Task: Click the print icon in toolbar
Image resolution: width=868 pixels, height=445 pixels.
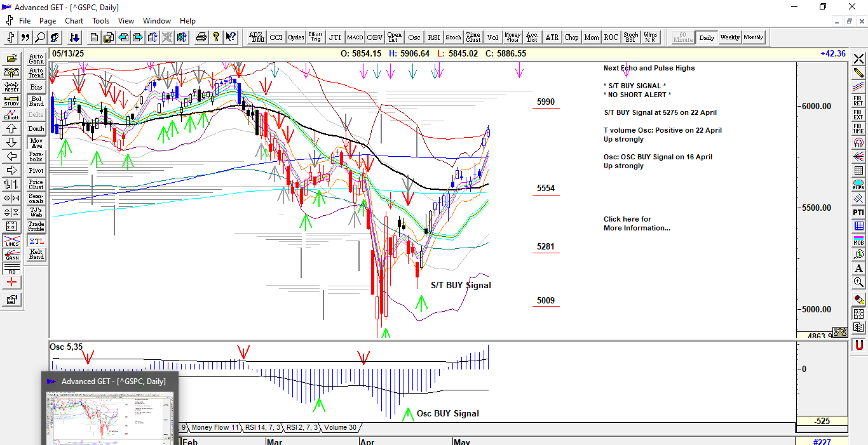Action: click(x=201, y=37)
